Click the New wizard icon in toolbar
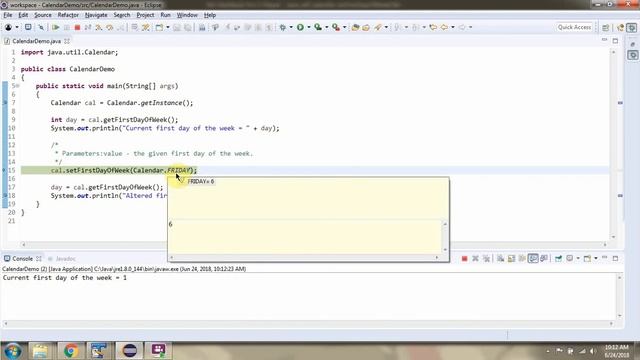Screen dimensions: 640x360 point(159,27)
